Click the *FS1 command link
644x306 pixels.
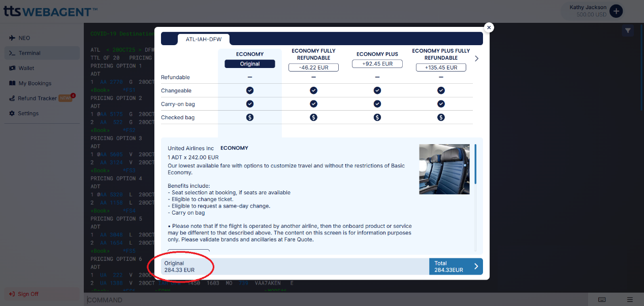(x=129, y=90)
